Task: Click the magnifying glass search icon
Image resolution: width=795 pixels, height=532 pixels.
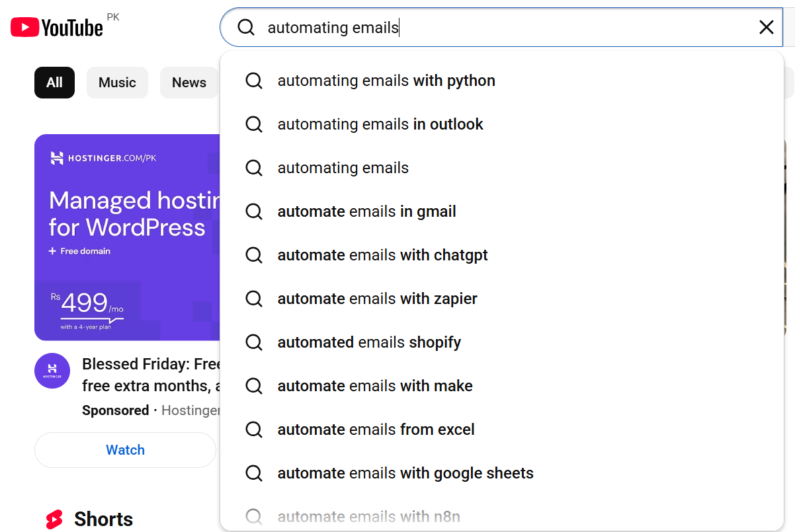Action: tap(245, 27)
